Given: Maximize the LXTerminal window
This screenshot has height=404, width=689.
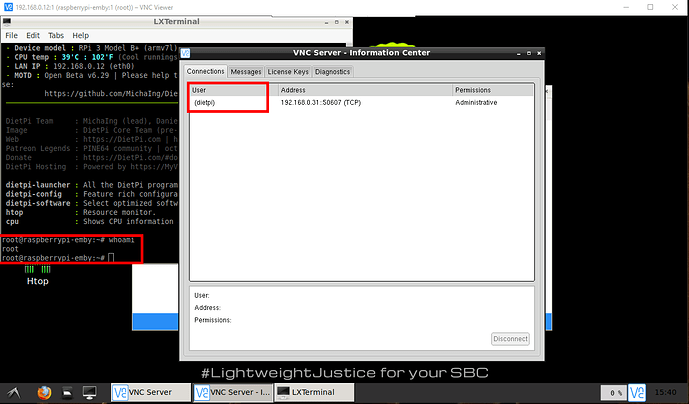Looking at the screenshot, I should tap(337, 22).
